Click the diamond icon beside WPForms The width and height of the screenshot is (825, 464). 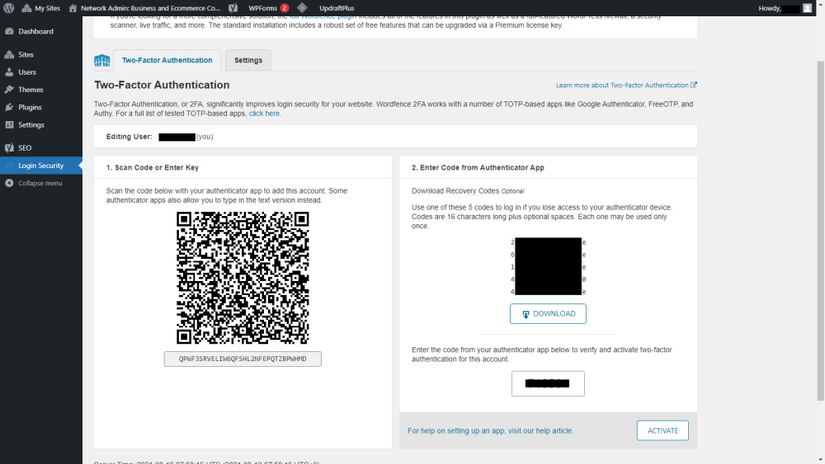[302, 8]
